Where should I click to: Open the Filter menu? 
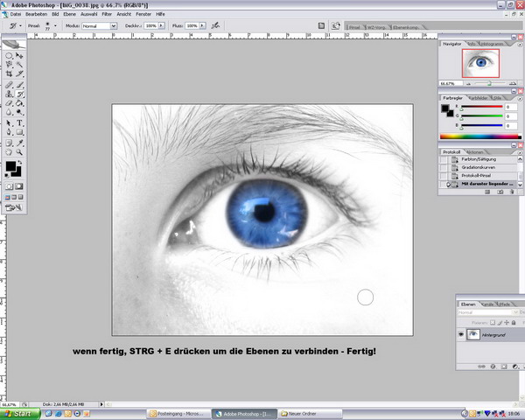tap(107, 14)
